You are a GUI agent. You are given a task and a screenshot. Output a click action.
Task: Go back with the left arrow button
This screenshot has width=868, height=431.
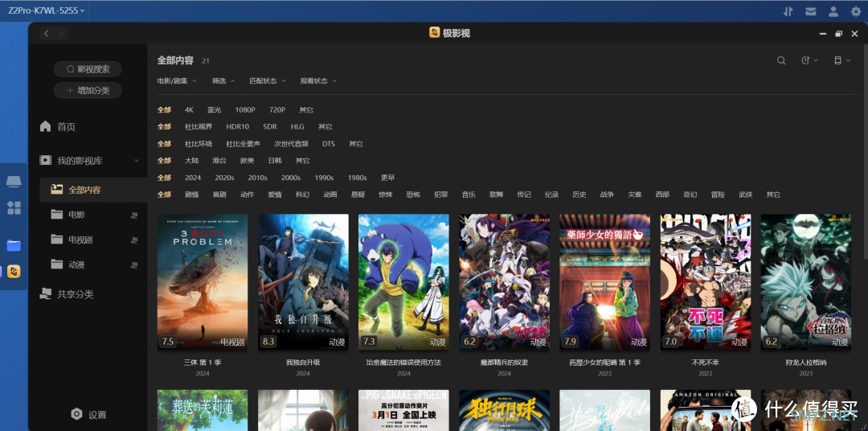47,33
